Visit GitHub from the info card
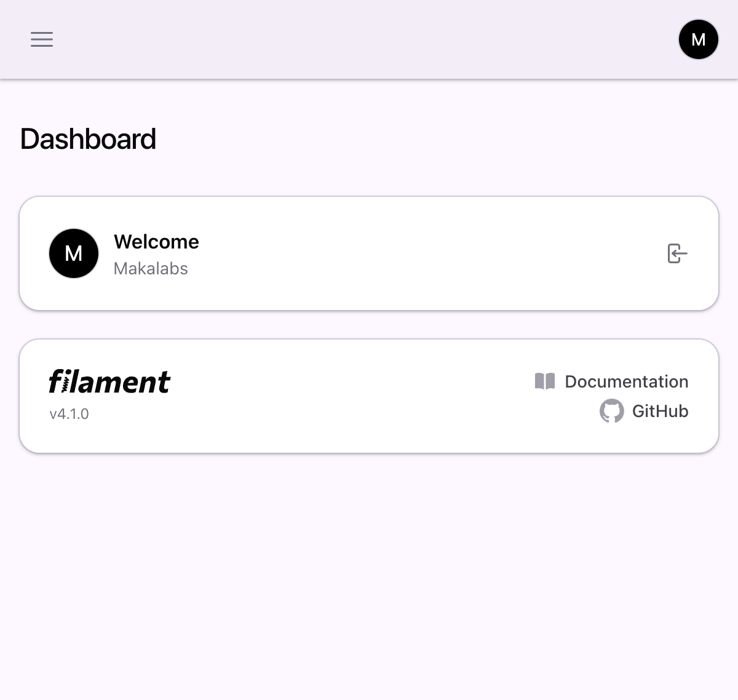This screenshot has height=700, width=738. point(660,412)
